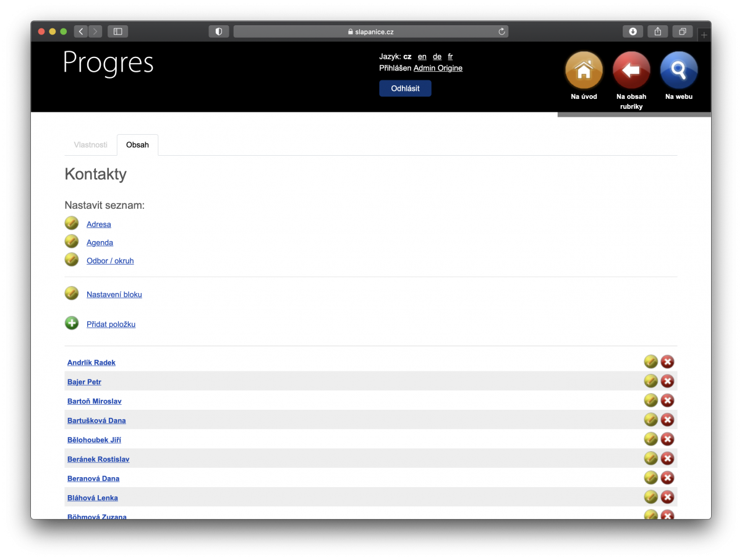
Task: Delete the Bajer Petr contact entry
Action: (667, 381)
